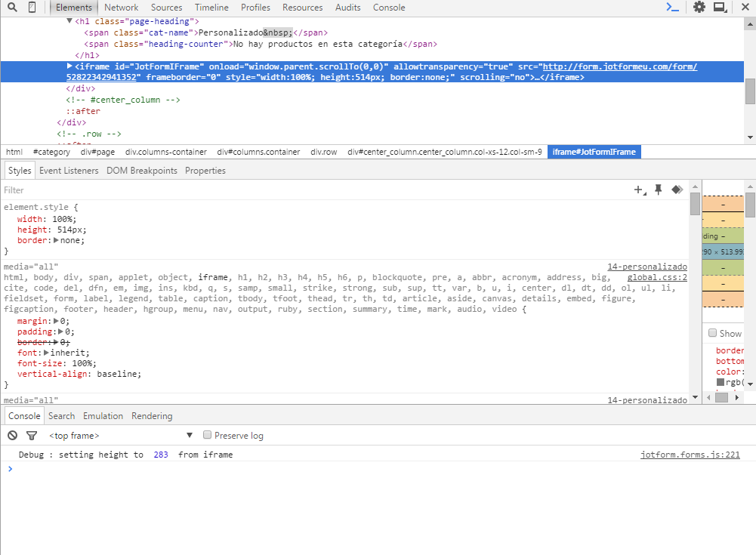Click the dock-side window icon
Screen dimensions: 756x555
coord(720,8)
